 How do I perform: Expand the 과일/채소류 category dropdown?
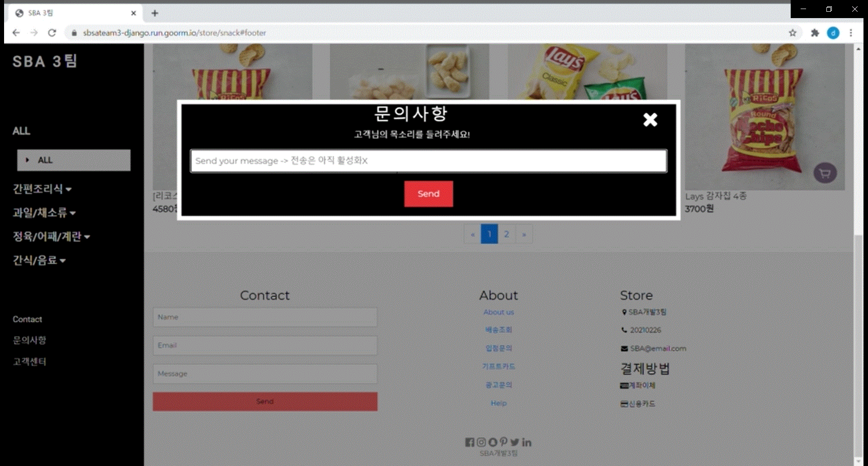pyautogui.click(x=43, y=213)
